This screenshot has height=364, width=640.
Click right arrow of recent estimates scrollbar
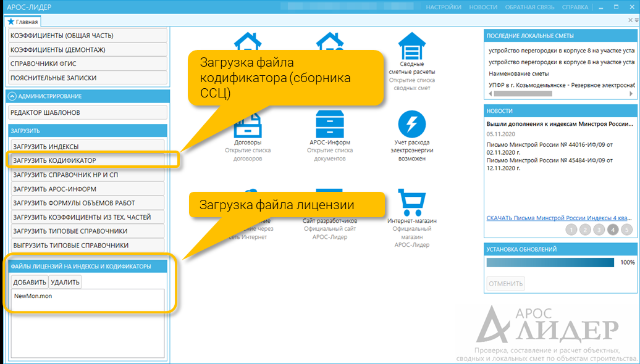(631, 94)
